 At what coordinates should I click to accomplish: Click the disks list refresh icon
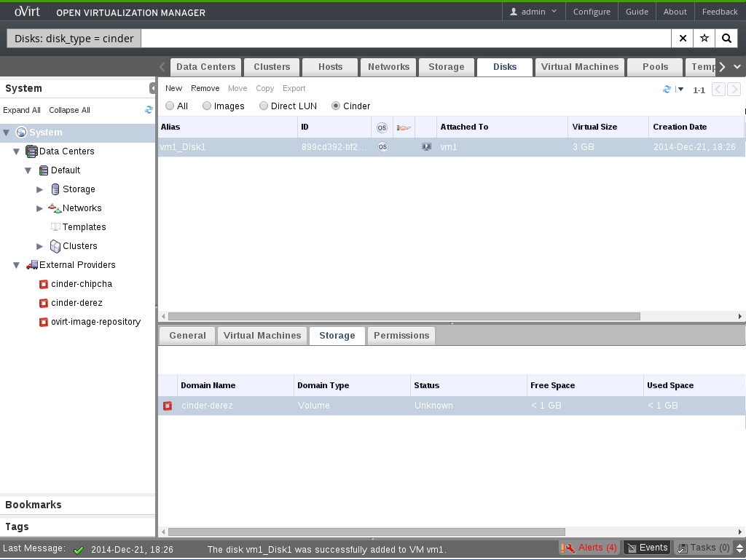pos(667,90)
